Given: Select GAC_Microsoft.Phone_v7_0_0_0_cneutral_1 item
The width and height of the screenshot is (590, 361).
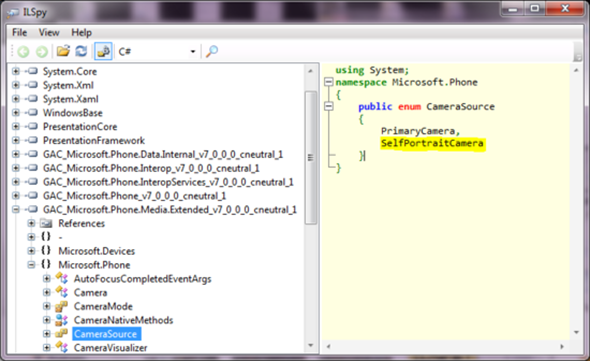Looking at the screenshot, I should 134,196.
